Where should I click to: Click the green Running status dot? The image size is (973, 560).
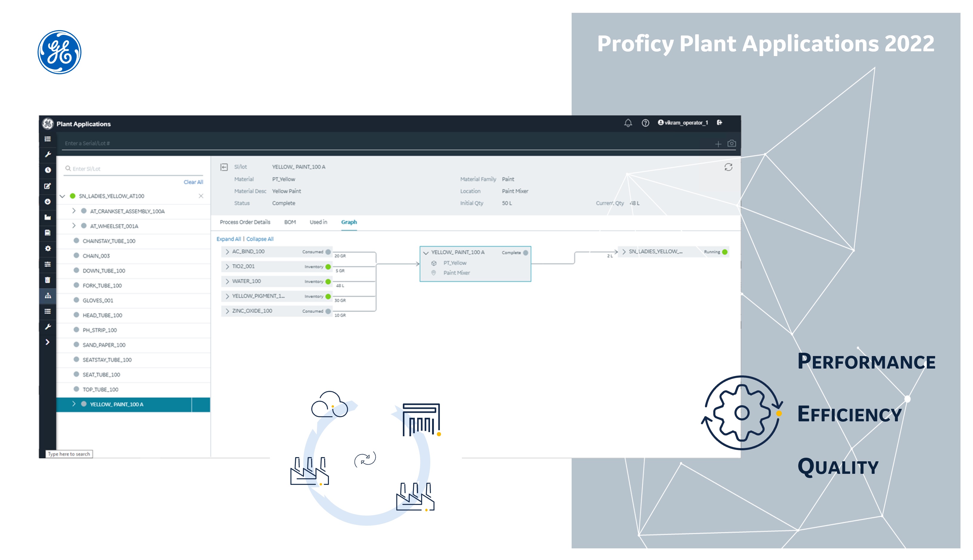pos(725,252)
